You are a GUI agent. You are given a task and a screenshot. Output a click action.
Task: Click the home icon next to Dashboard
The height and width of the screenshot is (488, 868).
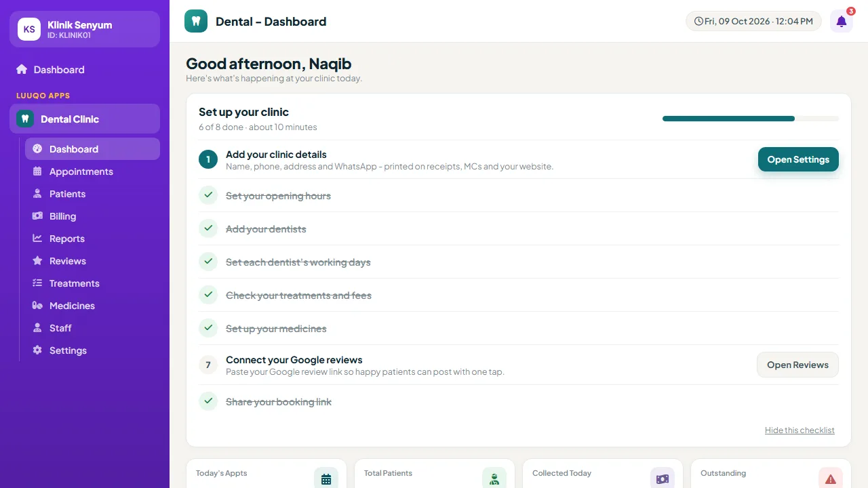point(22,69)
